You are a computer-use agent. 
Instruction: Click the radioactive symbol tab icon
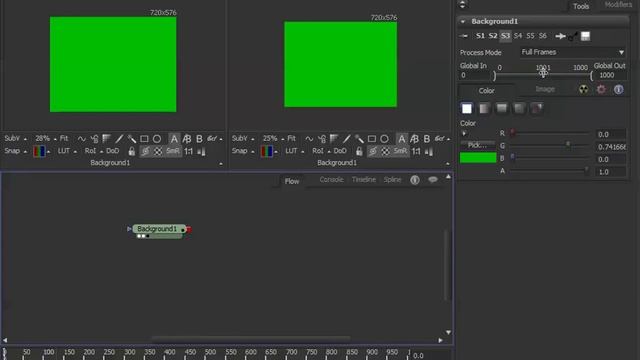click(584, 89)
